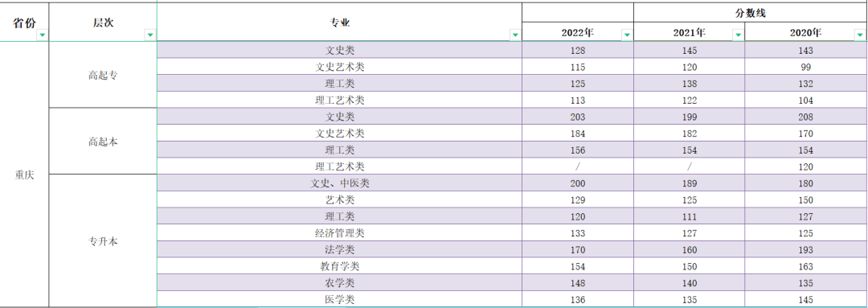Select the 法学类 major cell
Image resolution: width=868 pixels, height=308 pixels.
(x=340, y=250)
